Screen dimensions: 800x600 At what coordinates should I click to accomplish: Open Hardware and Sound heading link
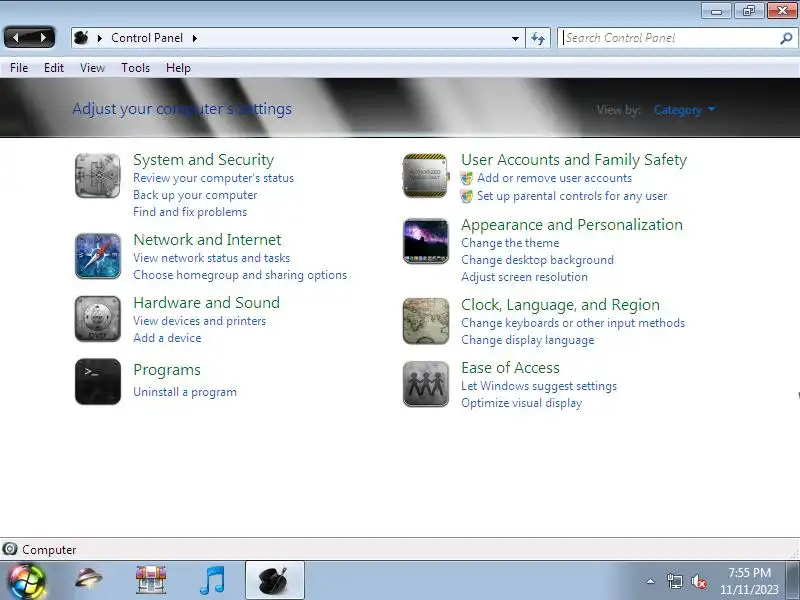click(x=206, y=303)
